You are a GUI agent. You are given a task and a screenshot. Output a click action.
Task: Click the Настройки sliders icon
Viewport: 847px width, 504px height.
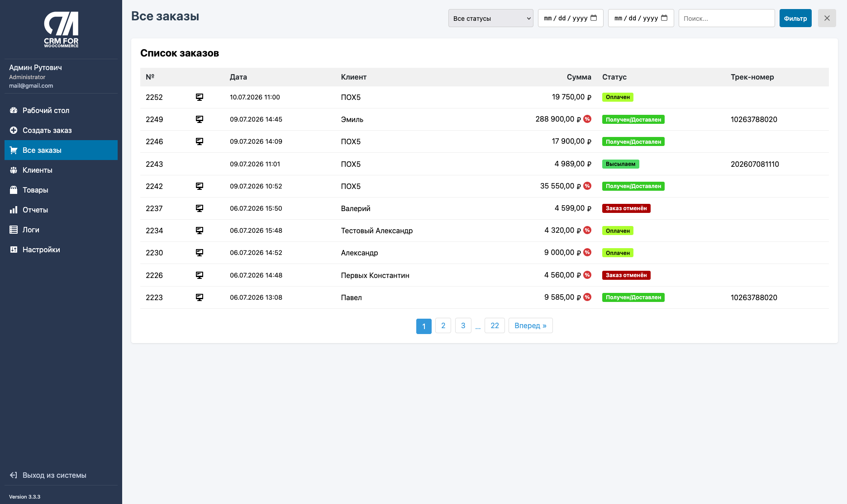(x=14, y=250)
